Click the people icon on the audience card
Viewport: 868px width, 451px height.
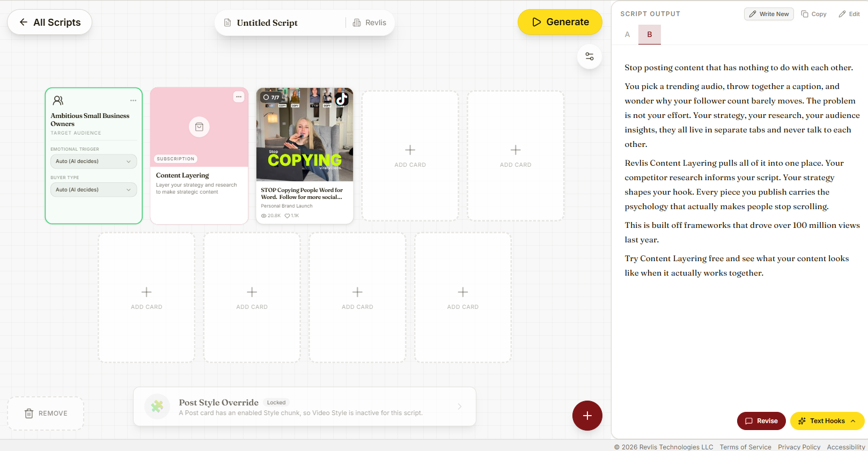tap(58, 100)
